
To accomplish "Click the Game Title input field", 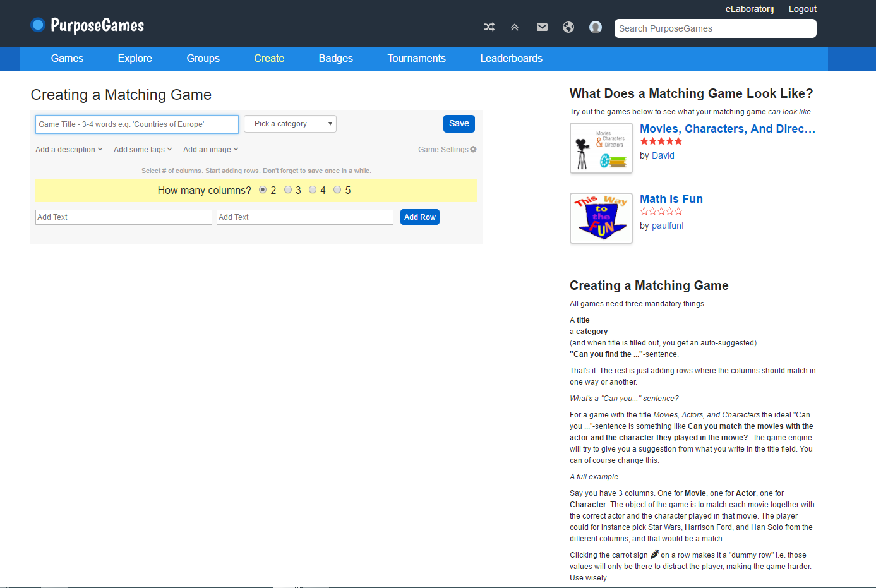I will [137, 124].
